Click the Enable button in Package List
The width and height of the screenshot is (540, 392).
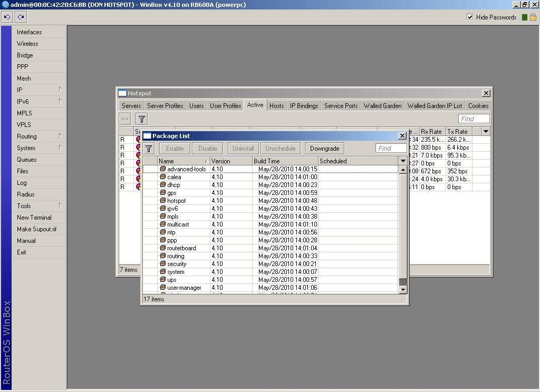(x=175, y=149)
